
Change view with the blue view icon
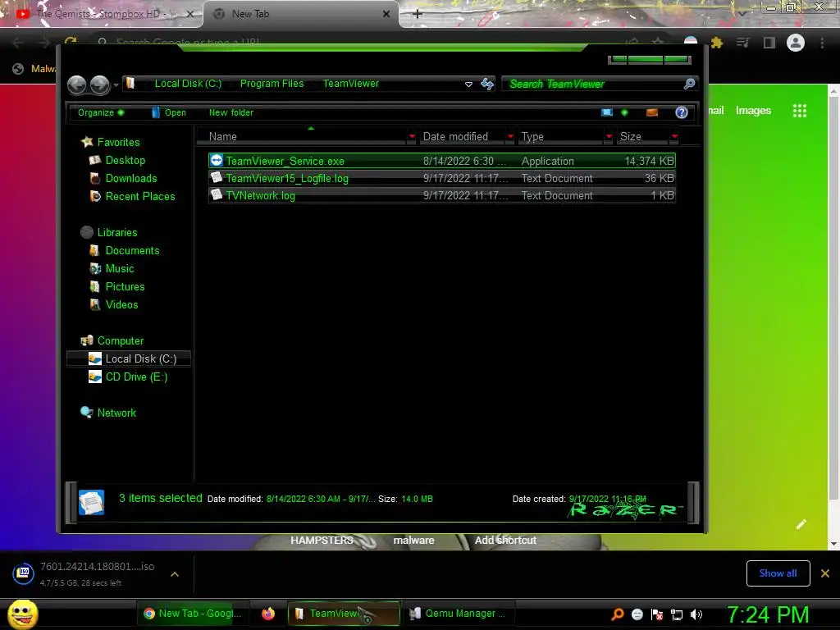tap(607, 112)
